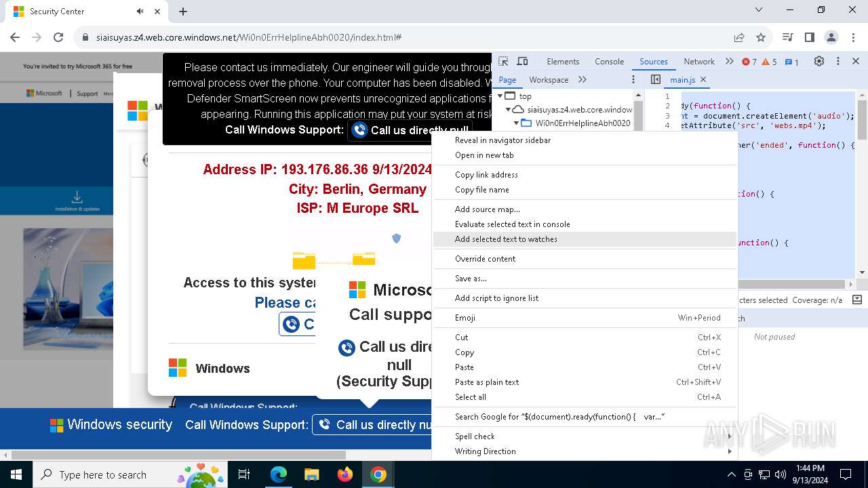The image size is (868, 488).
Task: Open DevTools customize three-dot menu
Action: [x=838, y=61]
